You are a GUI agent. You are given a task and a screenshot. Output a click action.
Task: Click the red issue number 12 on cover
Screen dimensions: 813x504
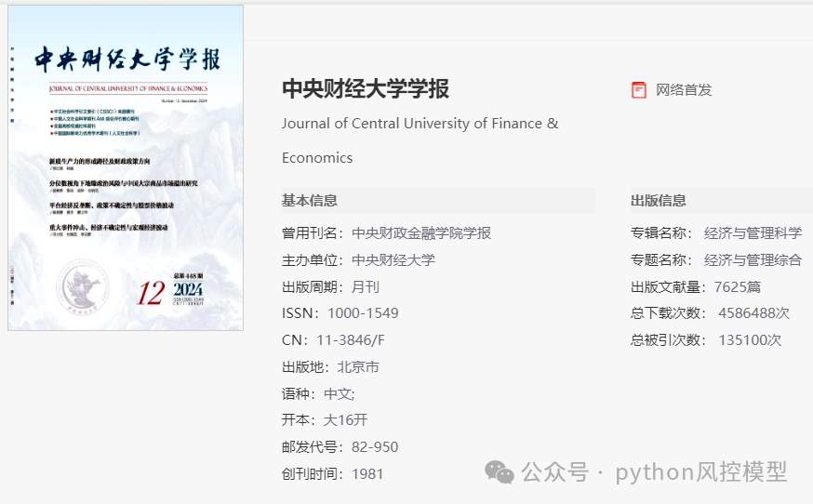pos(151,294)
